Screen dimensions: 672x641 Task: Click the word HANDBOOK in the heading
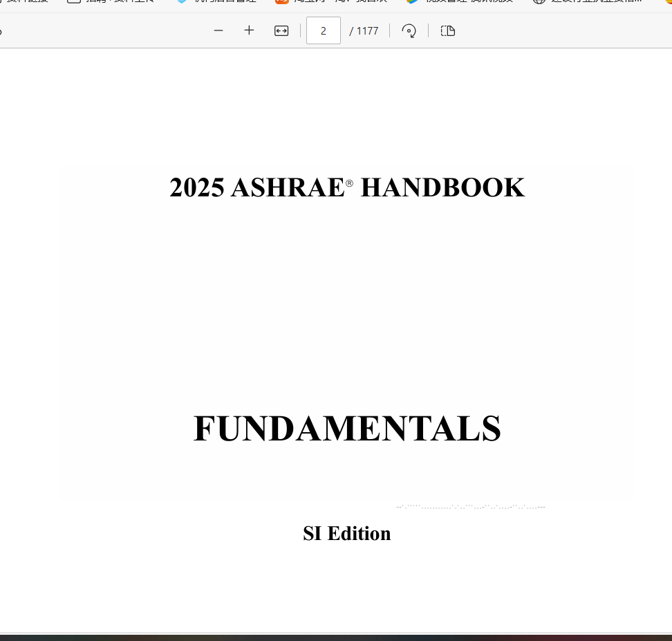pyautogui.click(x=442, y=188)
